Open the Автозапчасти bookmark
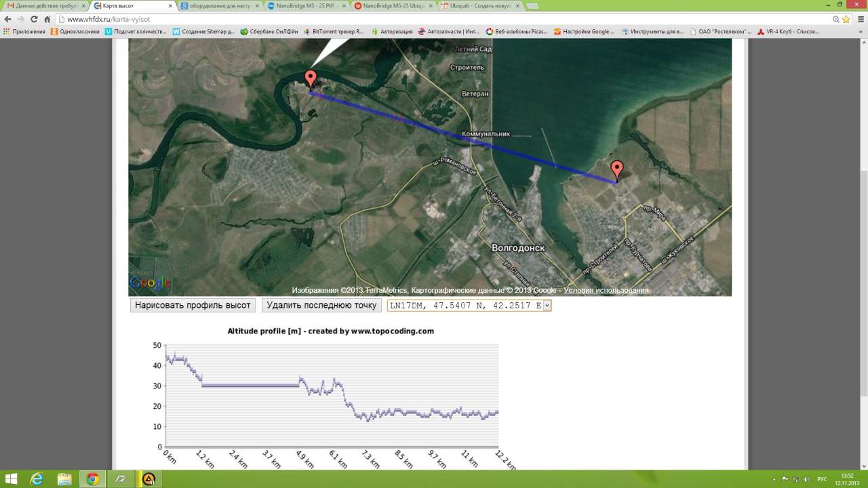868x488 pixels. click(449, 31)
